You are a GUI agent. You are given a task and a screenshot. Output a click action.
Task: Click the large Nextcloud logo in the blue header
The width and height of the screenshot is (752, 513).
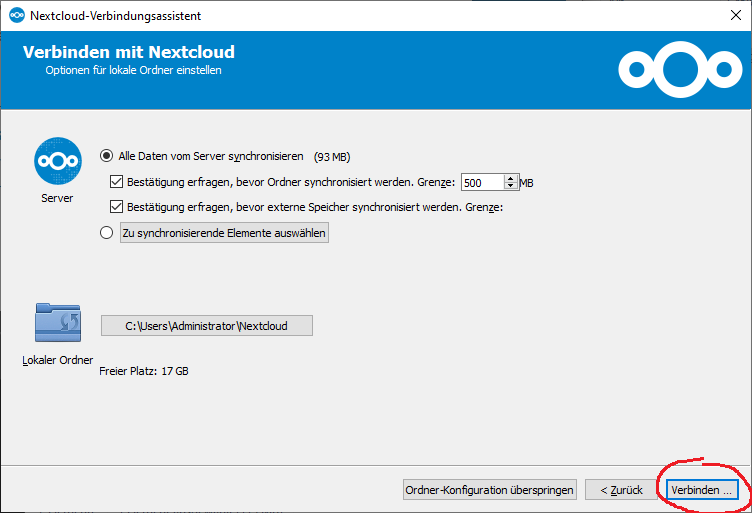(x=680, y=70)
